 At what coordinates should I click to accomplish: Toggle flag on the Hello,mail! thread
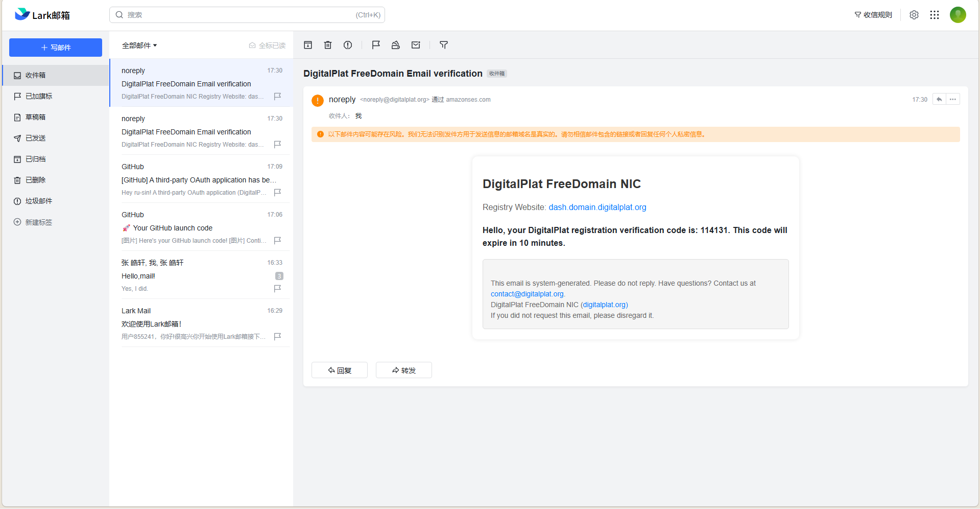click(x=277, y=288)
